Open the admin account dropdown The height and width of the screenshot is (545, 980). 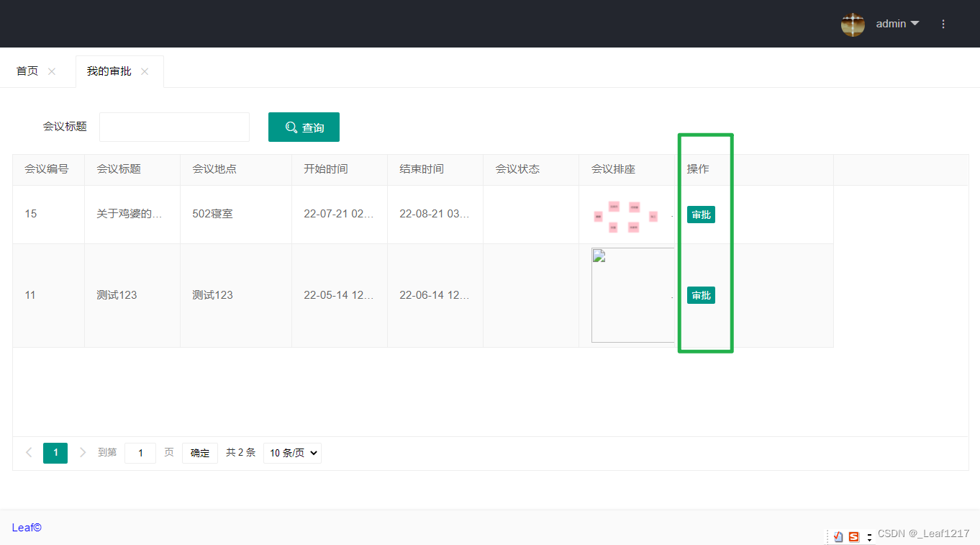(897, 24)
